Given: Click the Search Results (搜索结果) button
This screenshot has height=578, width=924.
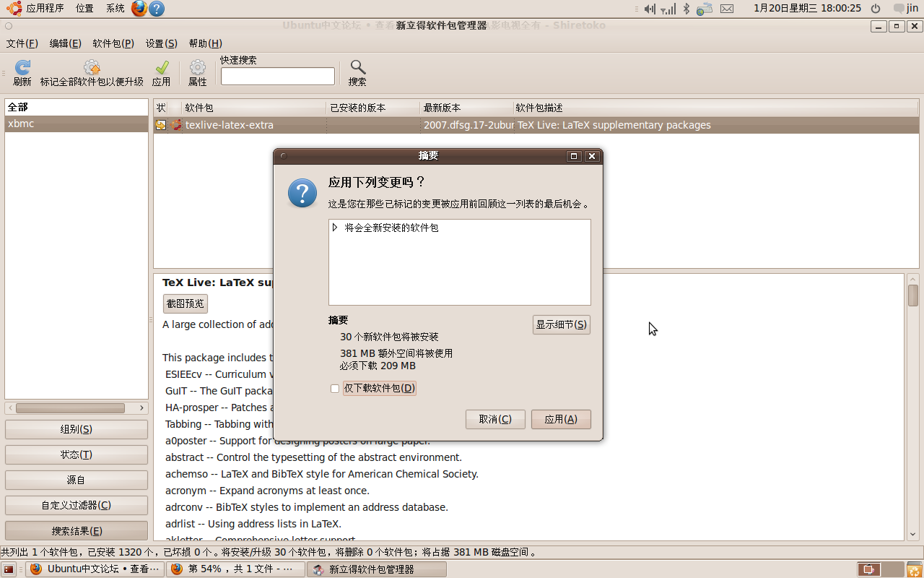Looking at the screenshot, I should click(x=77, y=531).
